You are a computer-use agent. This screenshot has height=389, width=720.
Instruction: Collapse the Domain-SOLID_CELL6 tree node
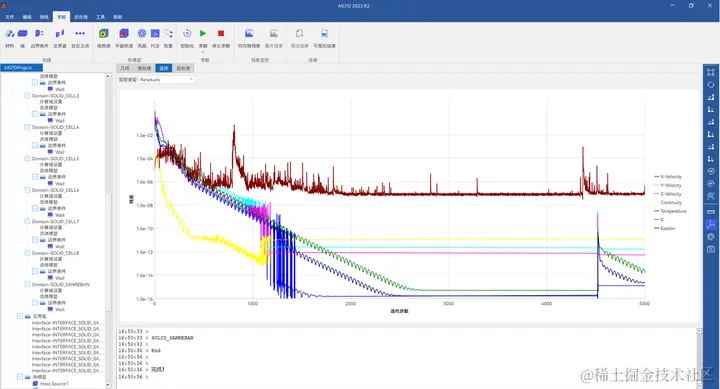click(x=27, y=190)
